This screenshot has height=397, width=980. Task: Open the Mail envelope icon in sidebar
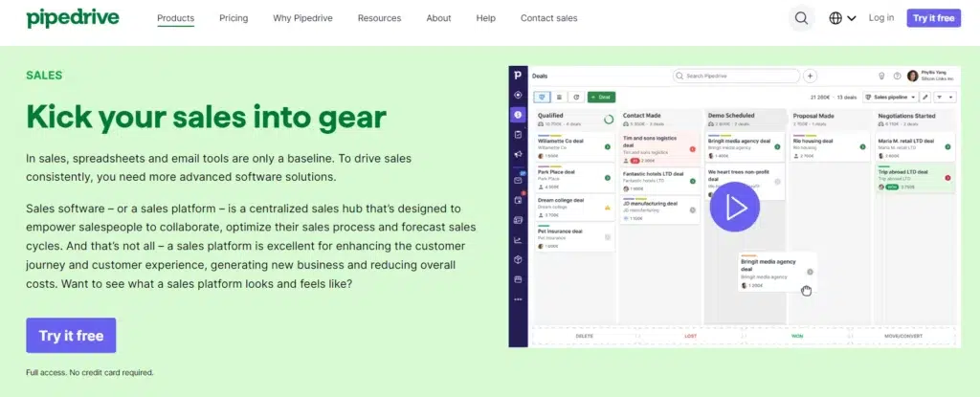[518, 180]
